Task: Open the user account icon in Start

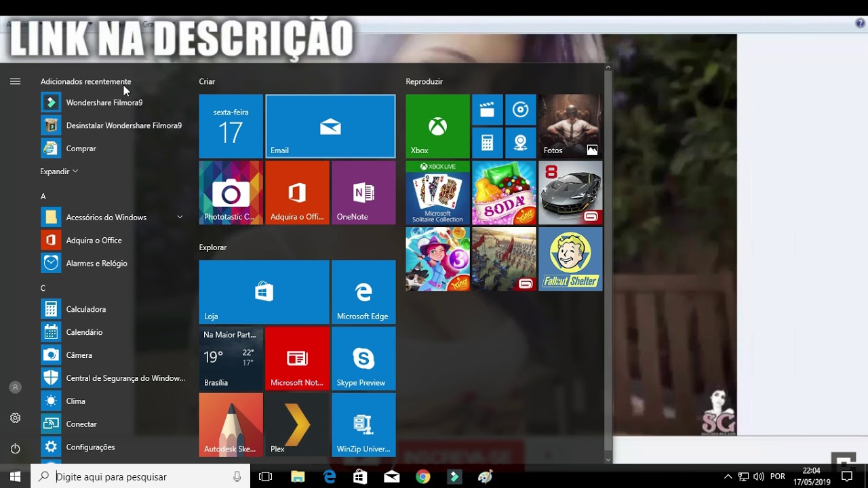Action: 15,388
